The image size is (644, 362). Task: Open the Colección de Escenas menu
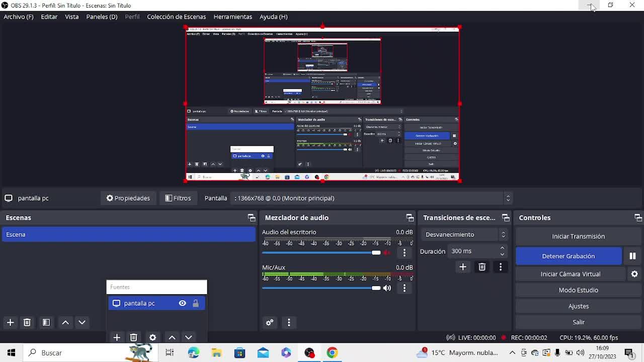(176, 17)
